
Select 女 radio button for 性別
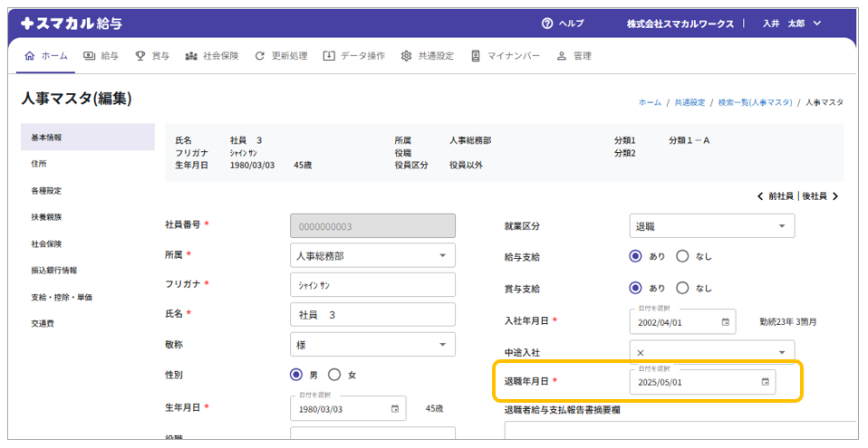click(334, 375)
